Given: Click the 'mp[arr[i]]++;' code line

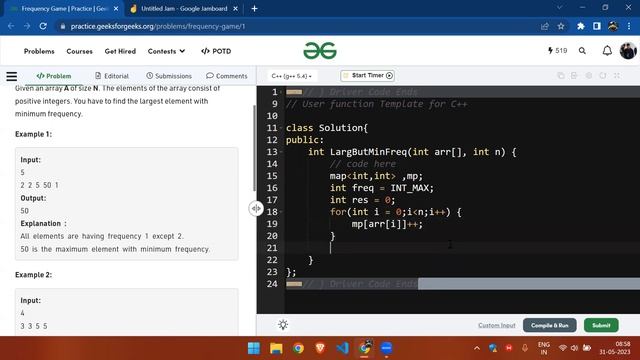Looking at the screenshot, I should (387, 224).
